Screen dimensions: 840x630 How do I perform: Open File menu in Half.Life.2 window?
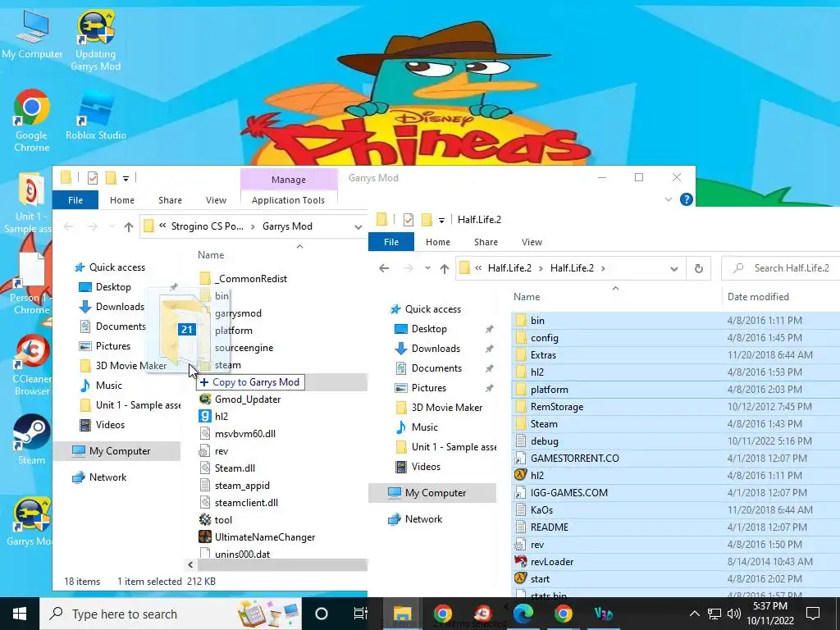391,242
